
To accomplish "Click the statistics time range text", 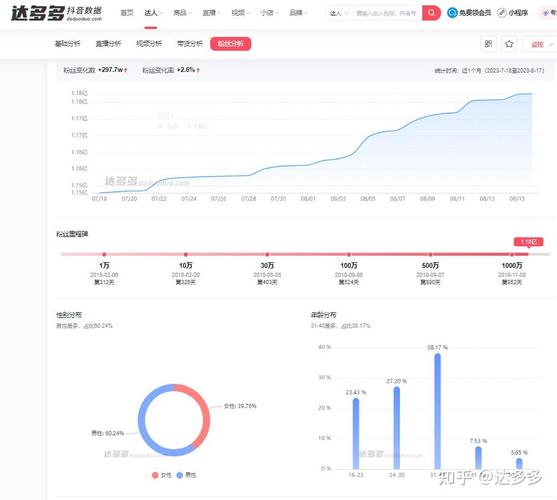I will tap(489, 70).
